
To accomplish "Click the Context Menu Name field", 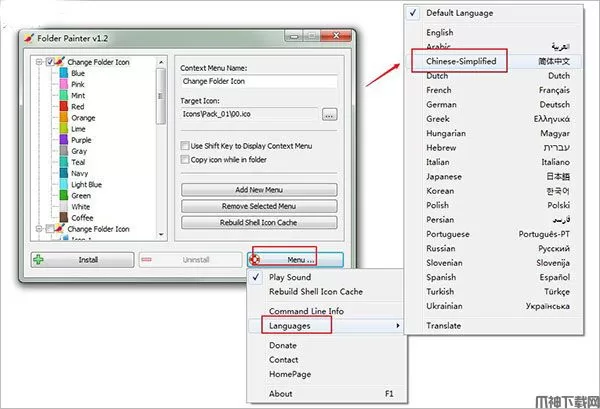I will tap(259, 81).
